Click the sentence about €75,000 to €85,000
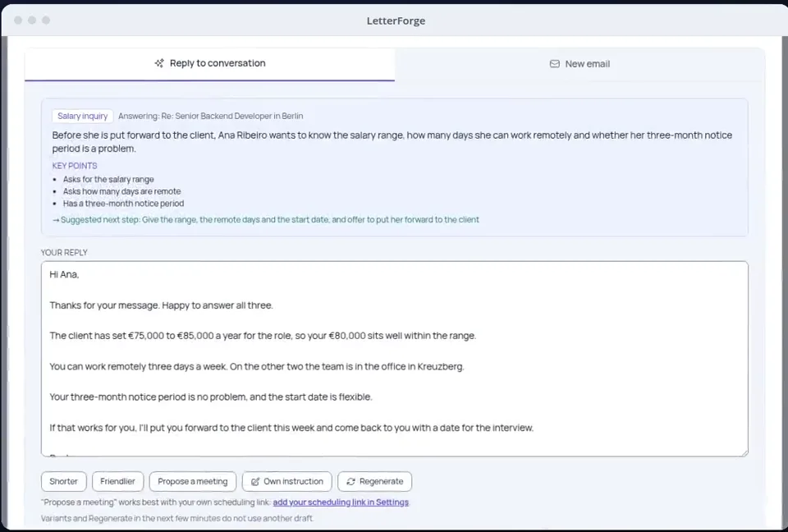Image resolution: width=788 pixels, height=532 pixels. click(x=263, y=336)
